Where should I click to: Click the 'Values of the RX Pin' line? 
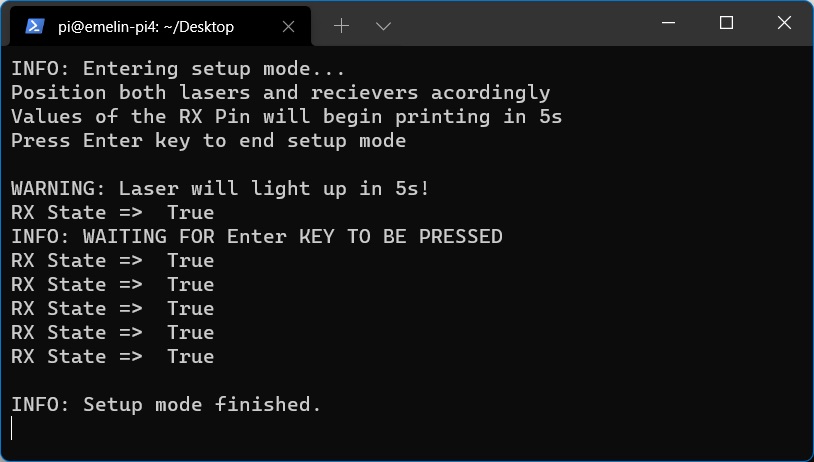[287, 117]
